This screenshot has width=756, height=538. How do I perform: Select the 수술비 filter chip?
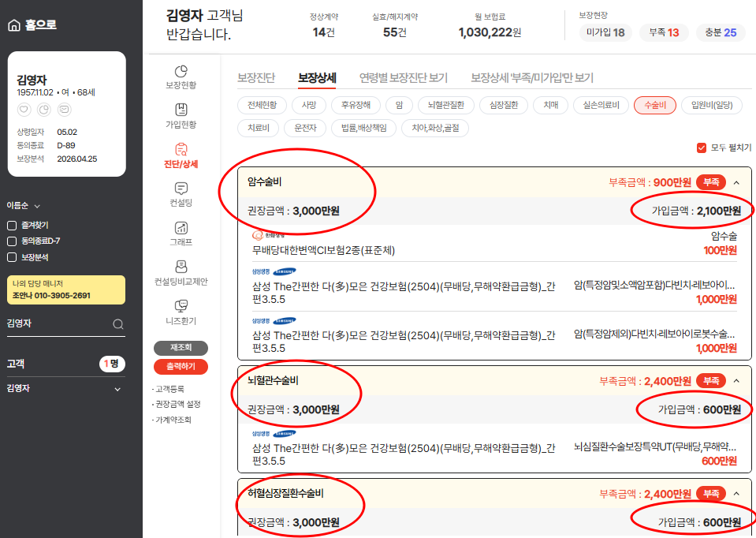[x=654, y=104]
